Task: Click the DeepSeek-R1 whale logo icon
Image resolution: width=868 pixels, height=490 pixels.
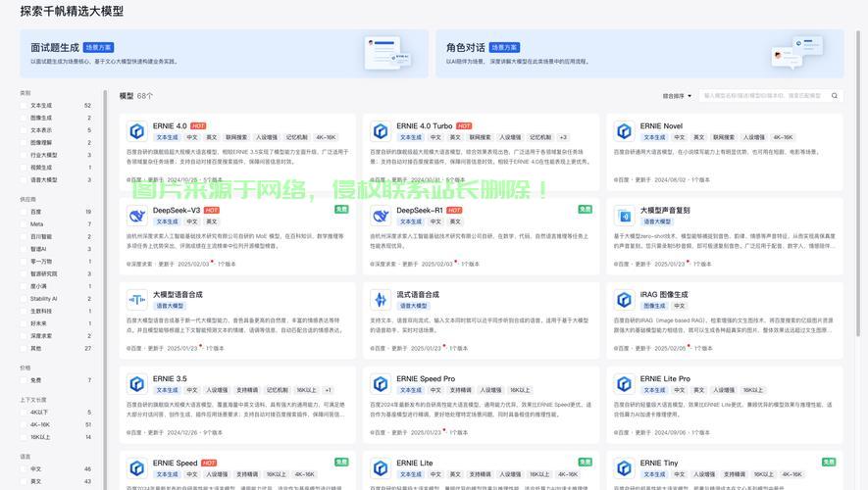Action: [x=381, y=216]
